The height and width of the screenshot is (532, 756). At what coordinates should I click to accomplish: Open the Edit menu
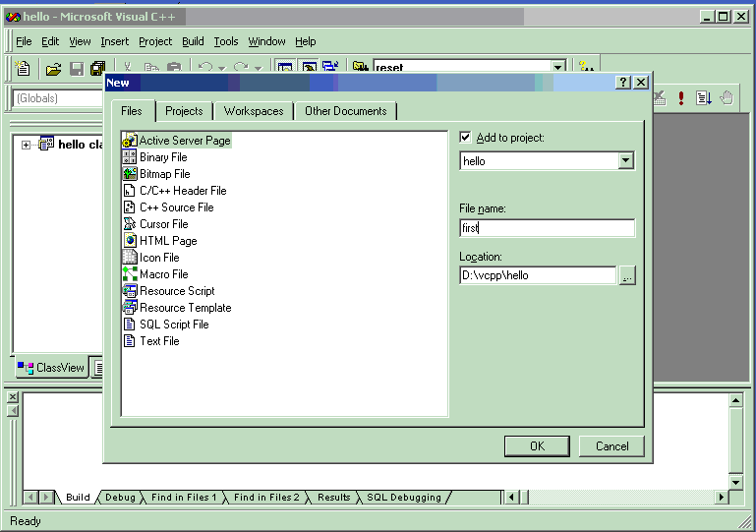click(50, 41)
